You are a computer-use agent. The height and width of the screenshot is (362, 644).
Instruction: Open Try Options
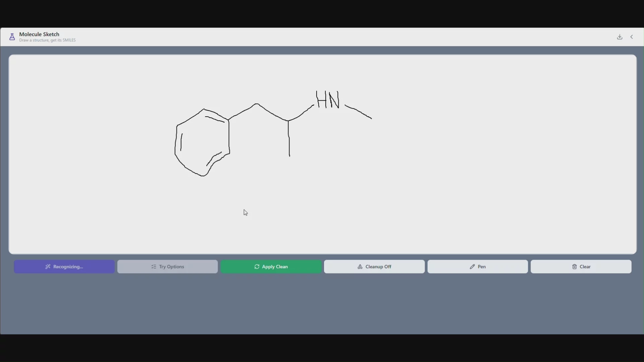pyautogui.click(x=167, y=266)
